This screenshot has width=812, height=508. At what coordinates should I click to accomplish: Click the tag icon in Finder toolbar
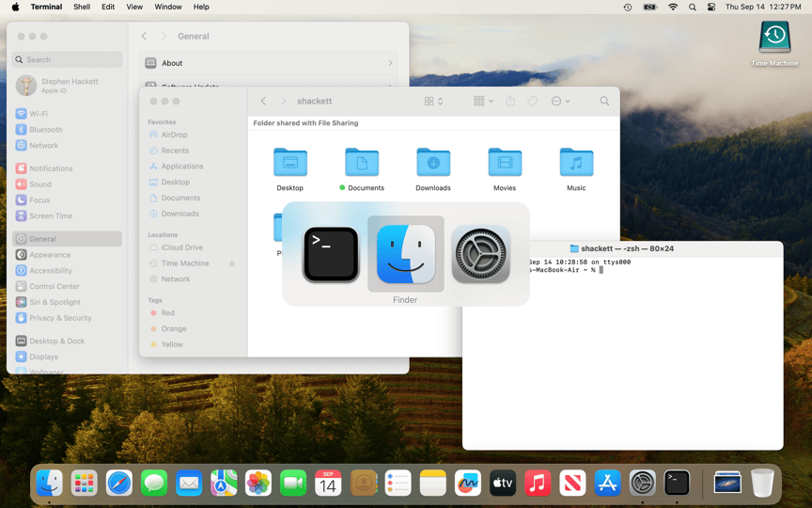[532, 101]
